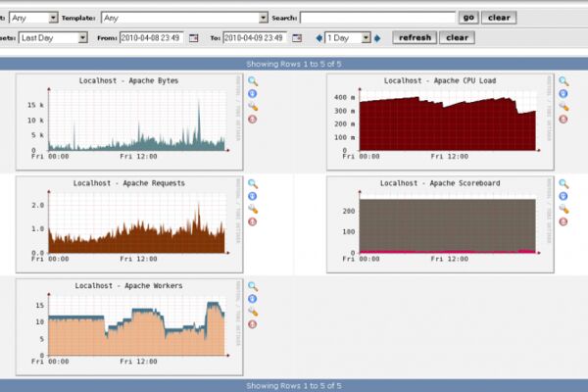Open the Localhost - Apache Workers graph
588x392 pixels.
click(129, 326)
